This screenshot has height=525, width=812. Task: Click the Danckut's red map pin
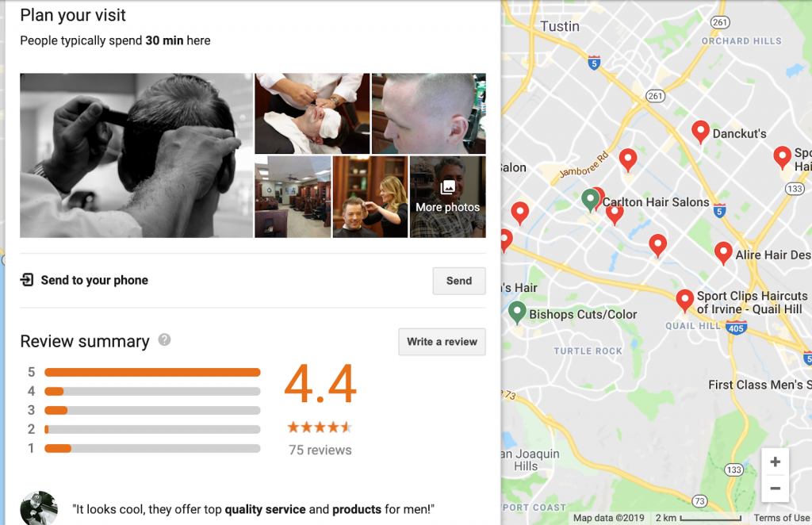pos(700,132)
